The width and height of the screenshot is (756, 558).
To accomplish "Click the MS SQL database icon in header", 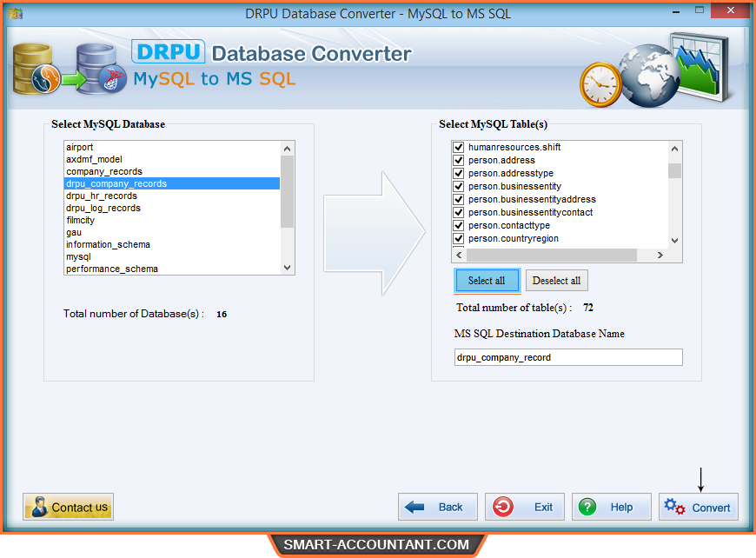I will click(100, 69).
